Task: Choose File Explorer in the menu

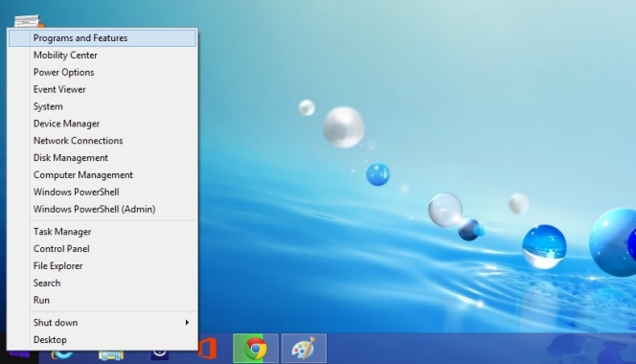Action: tap(102, 265)
